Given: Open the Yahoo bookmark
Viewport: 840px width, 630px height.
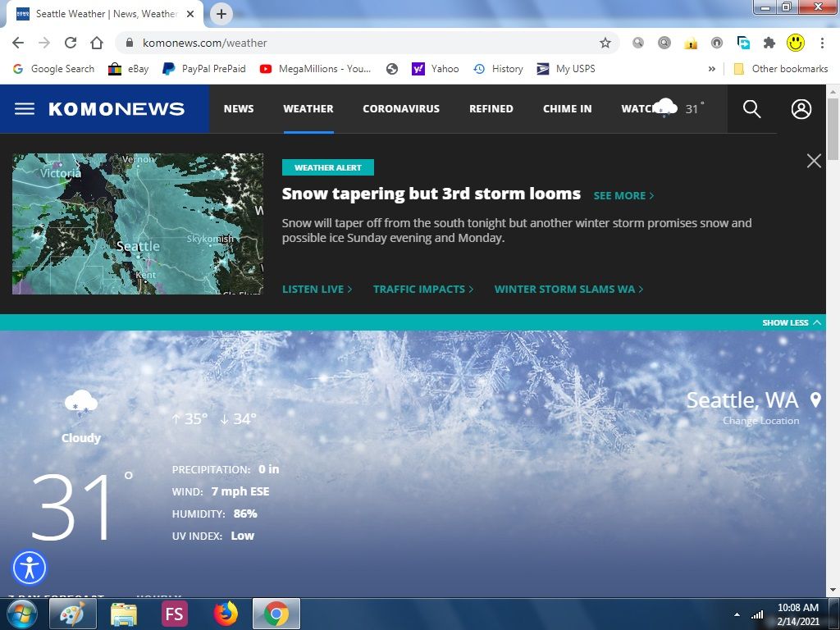Looking at the screenshot, I should coord(435,69).
